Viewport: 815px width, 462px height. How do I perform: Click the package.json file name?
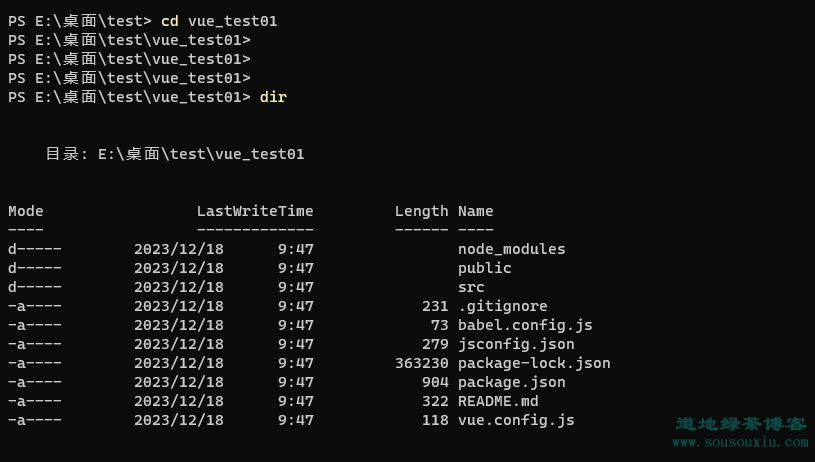coord(511,382)
